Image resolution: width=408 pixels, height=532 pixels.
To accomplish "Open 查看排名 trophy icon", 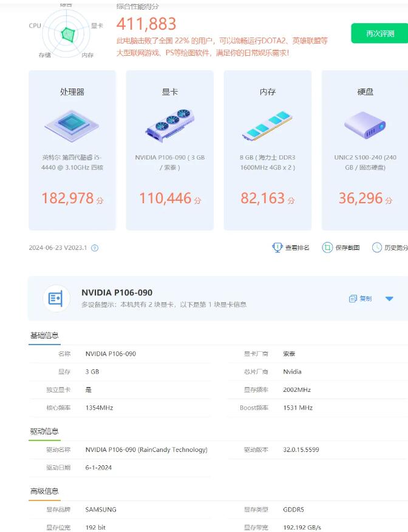I will coord(277,247).
